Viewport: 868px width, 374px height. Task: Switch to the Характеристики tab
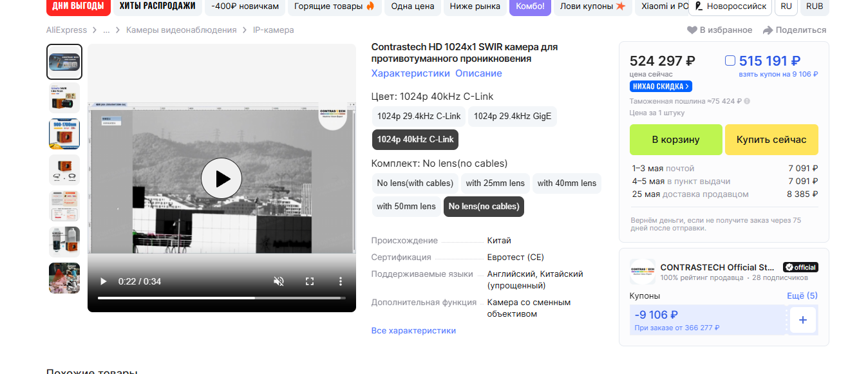point(410,73)
